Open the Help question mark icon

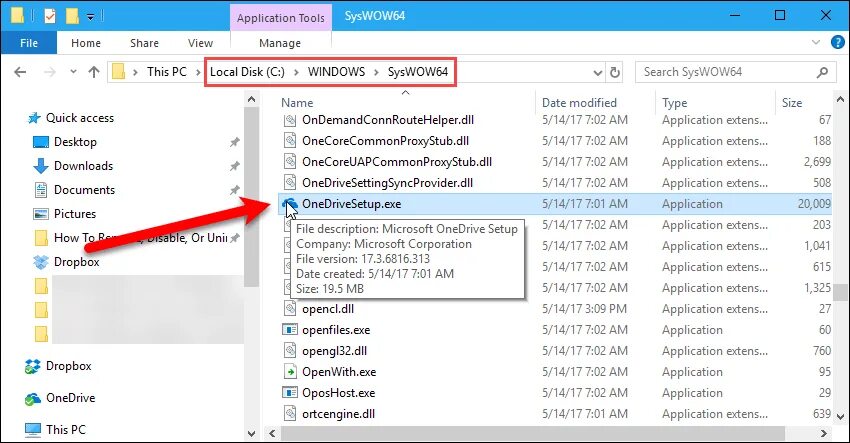(x=838, y=42)
